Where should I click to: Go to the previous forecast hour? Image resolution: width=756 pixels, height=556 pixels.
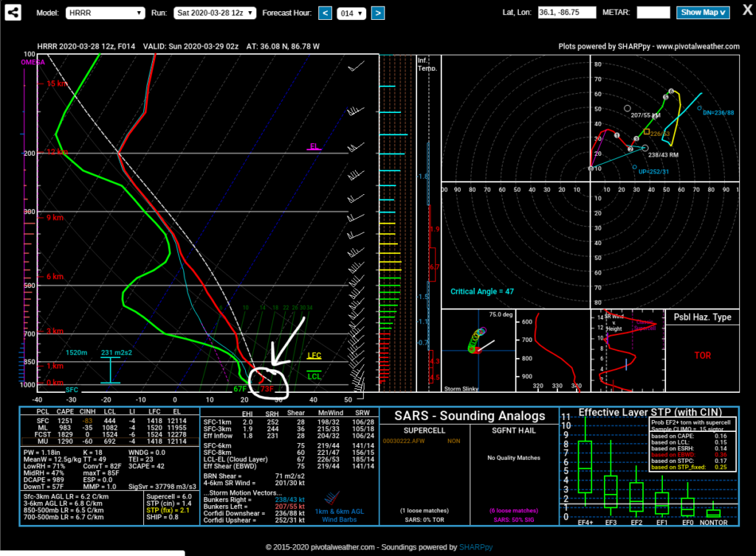326,13
